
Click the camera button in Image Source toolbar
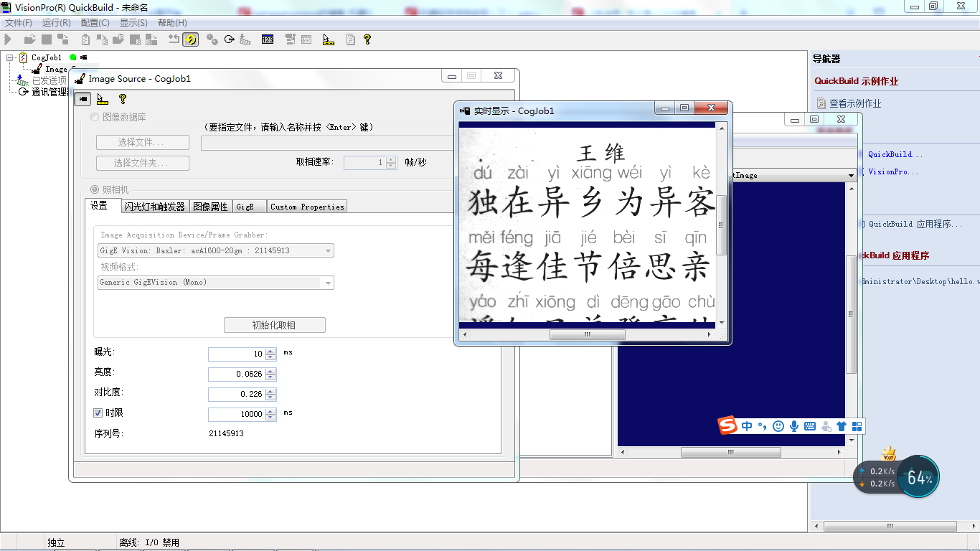point(83,99)
